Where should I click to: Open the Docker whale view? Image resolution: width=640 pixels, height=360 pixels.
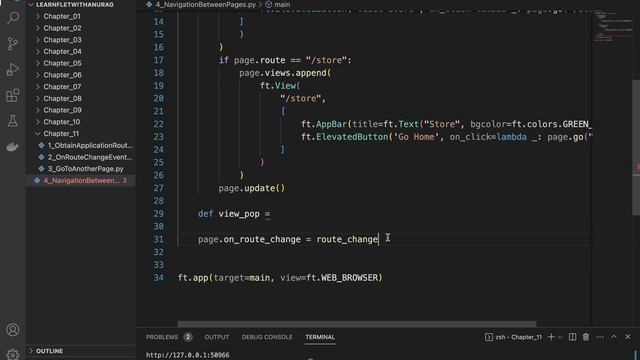[13, 147]
